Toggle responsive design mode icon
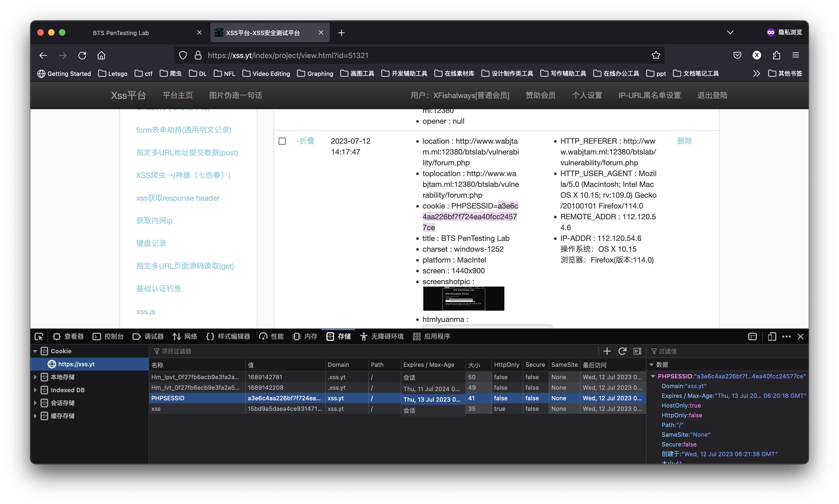839x504 pixels. (x=771, y=336)
